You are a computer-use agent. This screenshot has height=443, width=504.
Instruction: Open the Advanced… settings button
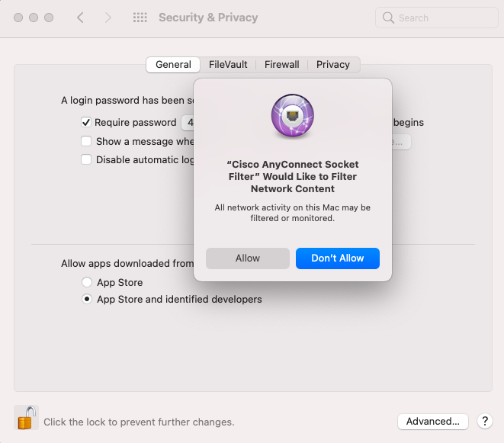pyautogui.click(x=432, y=421)
